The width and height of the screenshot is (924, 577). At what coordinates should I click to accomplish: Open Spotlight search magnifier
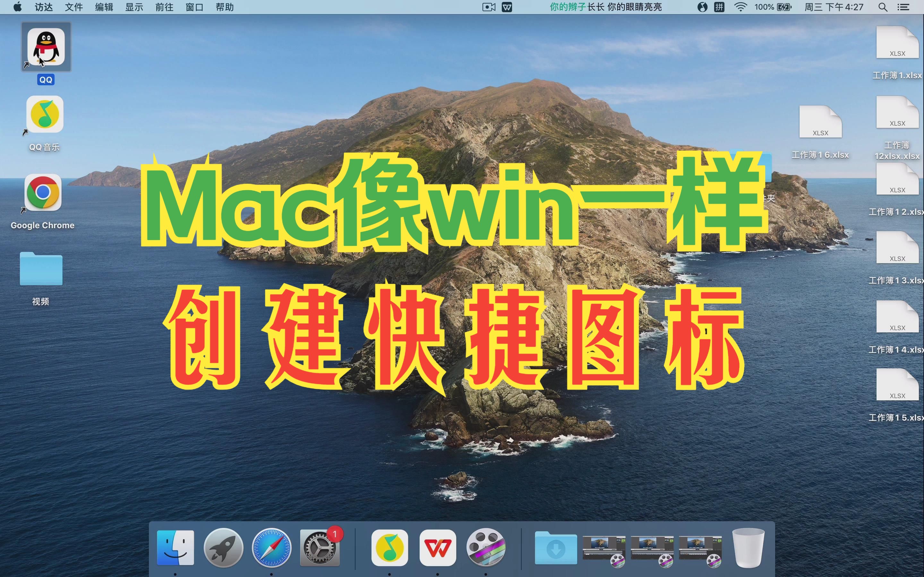pos(882,7)
